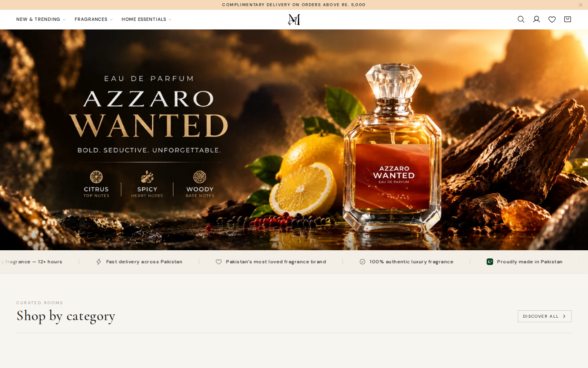Click the M brand logo

click(x=294, y=20)
